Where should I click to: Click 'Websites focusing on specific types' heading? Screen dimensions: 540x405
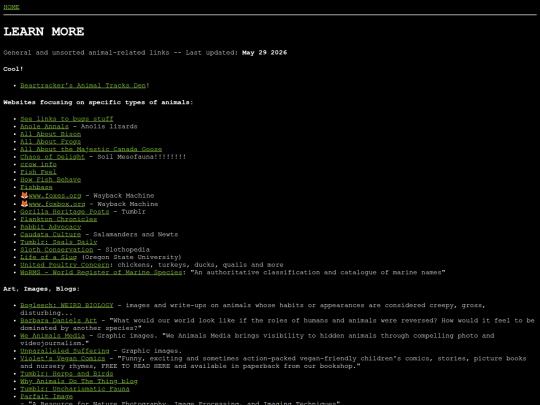(98, 102)
